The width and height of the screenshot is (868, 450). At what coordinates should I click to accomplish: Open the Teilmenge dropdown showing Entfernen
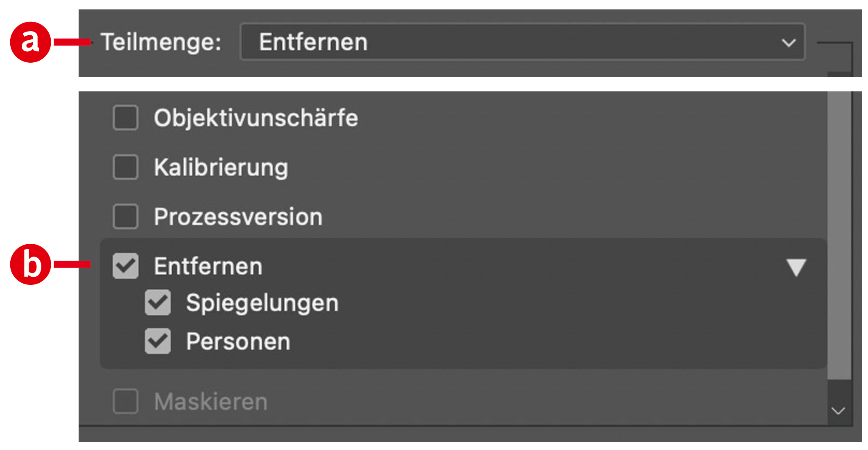click(x=522, y=42)
